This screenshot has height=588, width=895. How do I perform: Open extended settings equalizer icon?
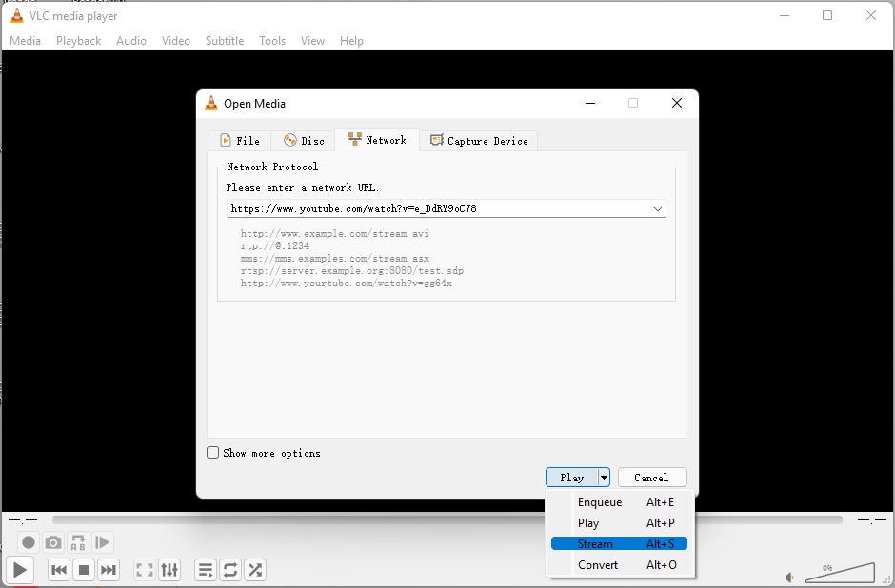pos(169,570)
